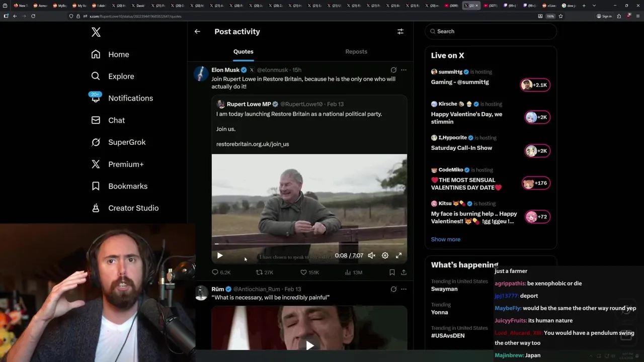Join I,Hypocrite's Saturday Call-In Show
Screen dimensions: 644x362
coord(461,148)
